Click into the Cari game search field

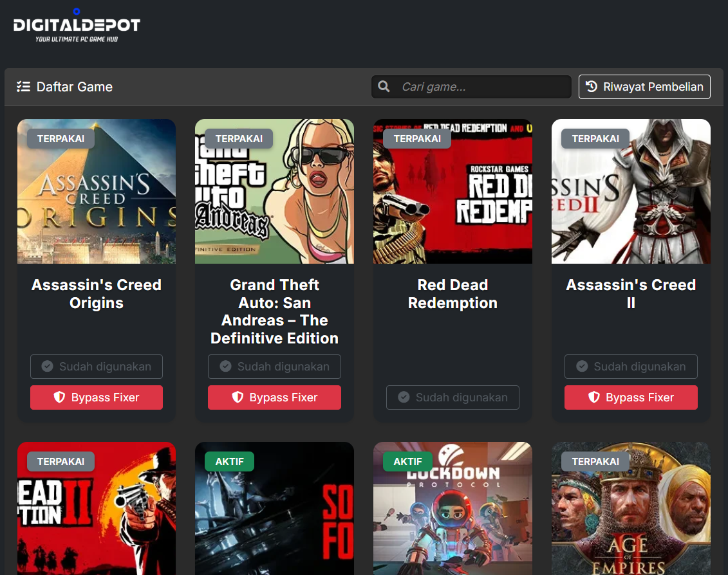coord(471,87)
